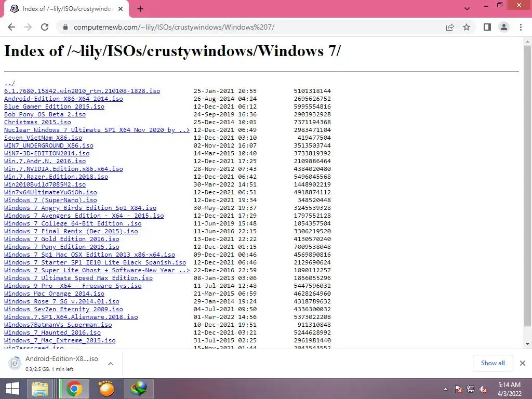
Task: Click the page vertical scrollbar thumb
Action: (x=527, y=185)
